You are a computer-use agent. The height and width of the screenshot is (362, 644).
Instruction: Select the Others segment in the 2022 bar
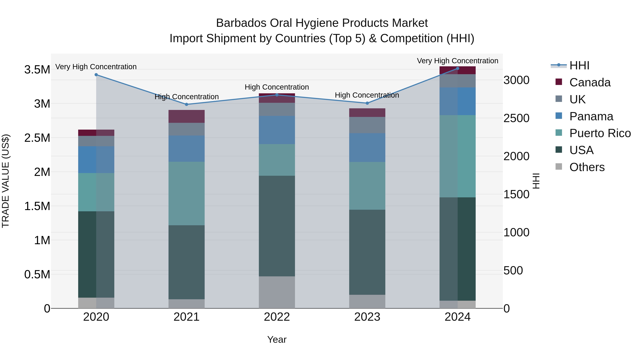[x=277, y=292]
